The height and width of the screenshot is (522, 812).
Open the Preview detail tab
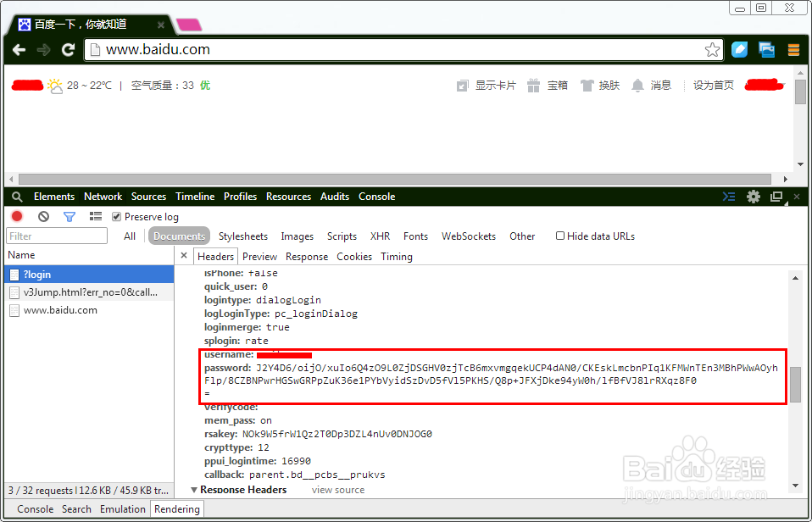coord(260,256)
